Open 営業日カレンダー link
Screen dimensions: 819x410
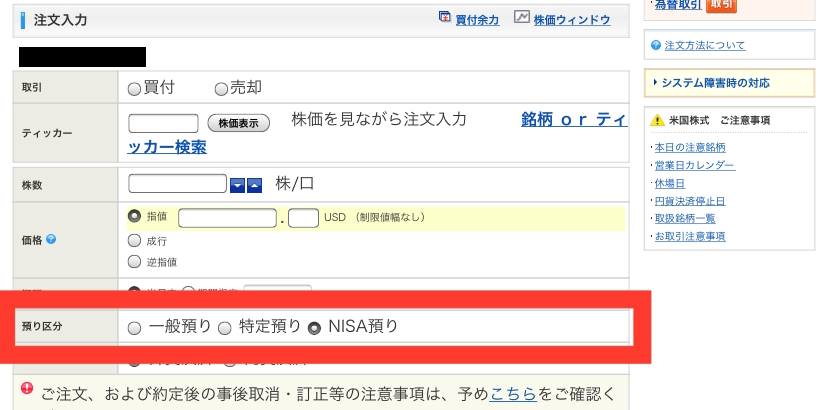pos(695,166)
